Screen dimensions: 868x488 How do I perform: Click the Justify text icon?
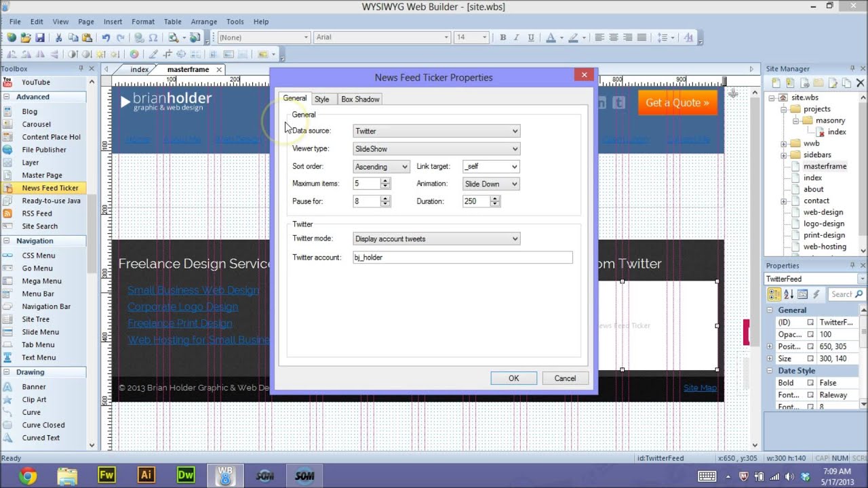tap(642, 38)
